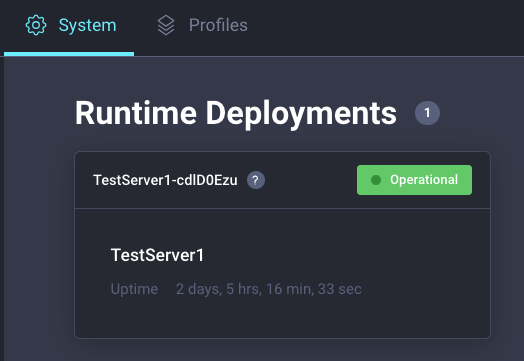Click the System gear icon
The height and width of the screenshot is (361, 524).
[36, 25]
